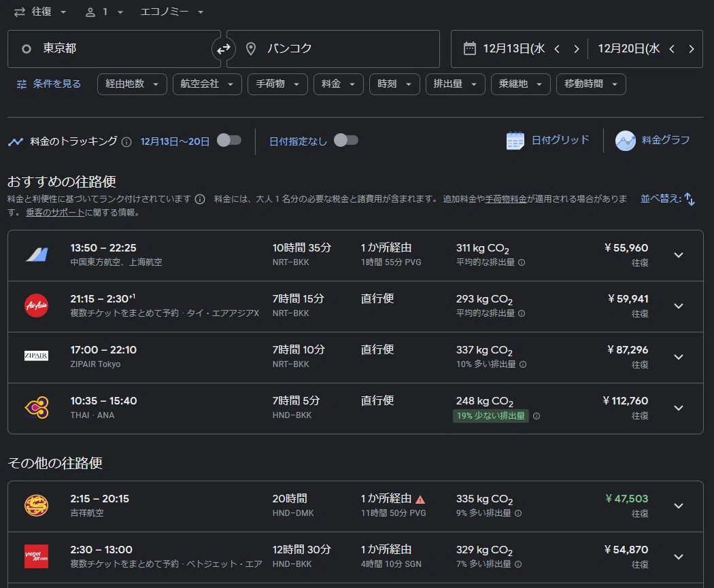The height and width of the screenshot is (588, 714).
Task: Click info icon beside ランク付けされています
Action: click(200, 199)
